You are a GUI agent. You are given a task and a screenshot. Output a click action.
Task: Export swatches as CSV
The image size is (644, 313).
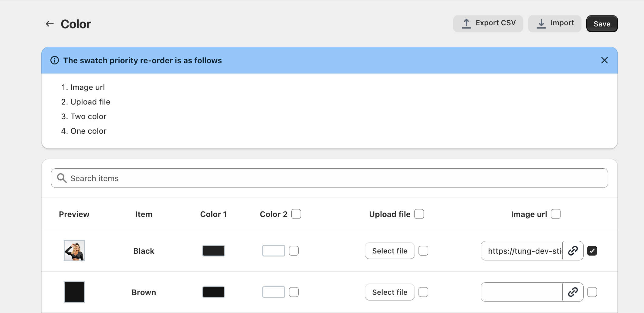coord(488,23)
